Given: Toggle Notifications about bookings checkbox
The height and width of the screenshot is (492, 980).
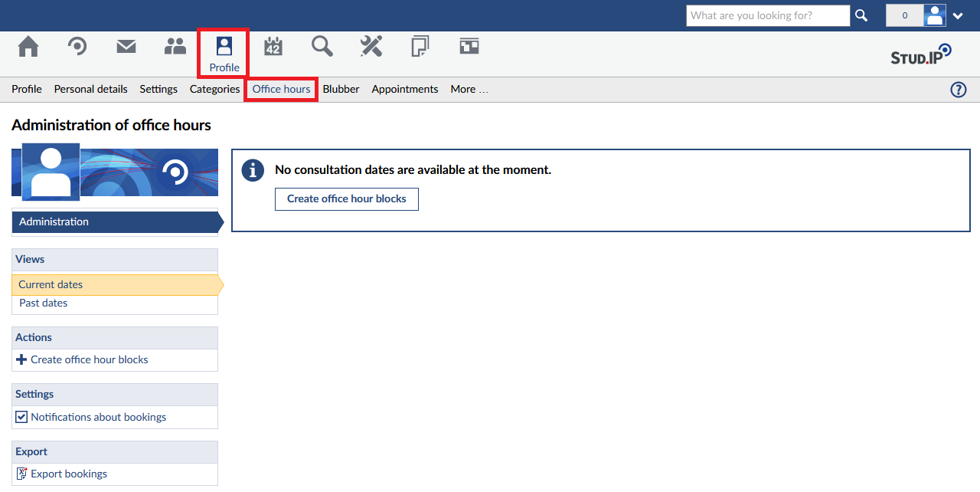Looking at the screenshot, I should click(21, 418).
